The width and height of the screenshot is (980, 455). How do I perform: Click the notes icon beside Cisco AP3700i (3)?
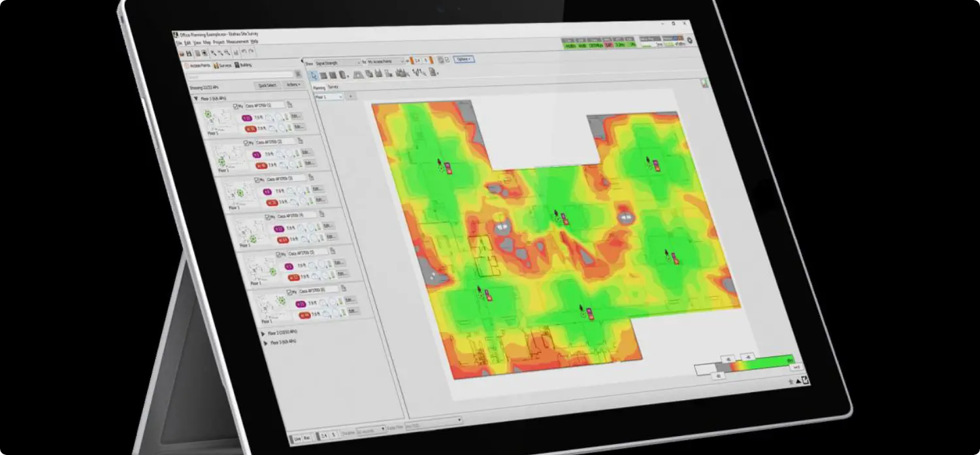point(311,177)
